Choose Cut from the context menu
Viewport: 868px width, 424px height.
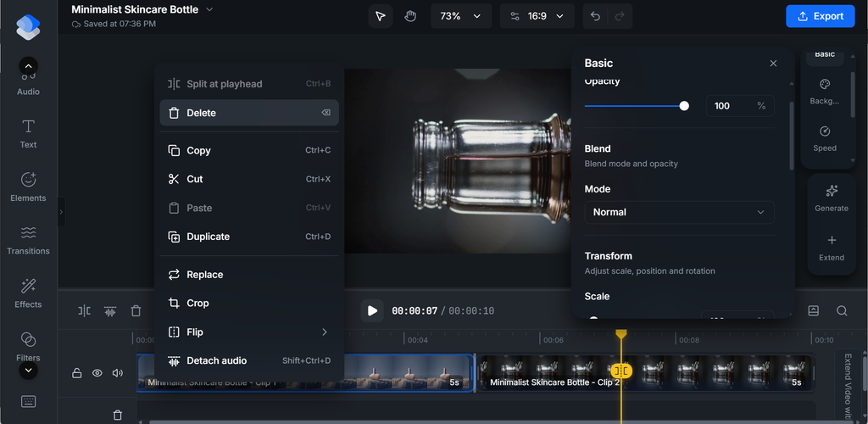pyautogui.click(x=249, y=179)
